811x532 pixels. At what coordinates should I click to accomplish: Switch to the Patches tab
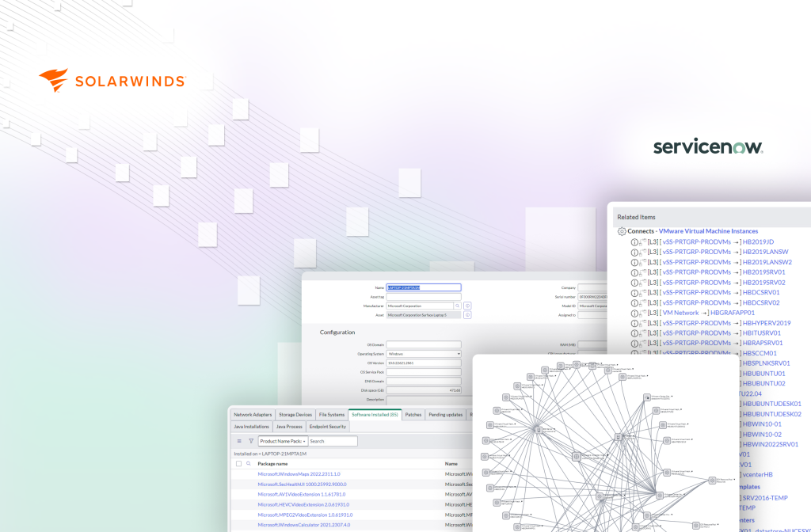click(413, 414)
